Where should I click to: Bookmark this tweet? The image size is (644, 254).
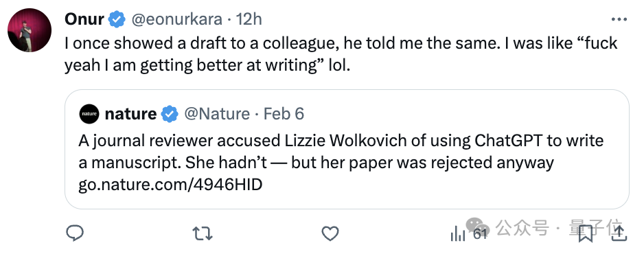[x=586, y=234]
